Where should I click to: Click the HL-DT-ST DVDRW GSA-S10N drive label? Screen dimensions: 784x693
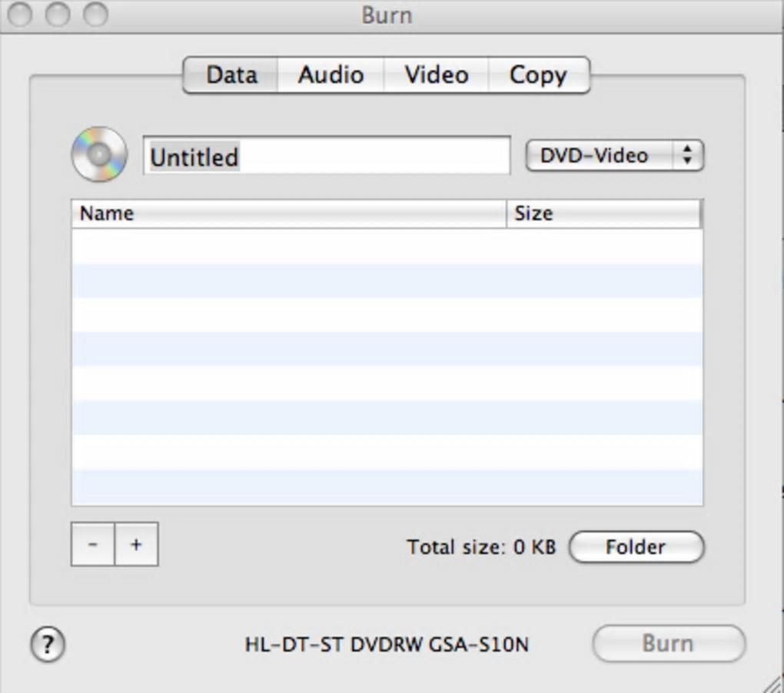pos(387,644)
